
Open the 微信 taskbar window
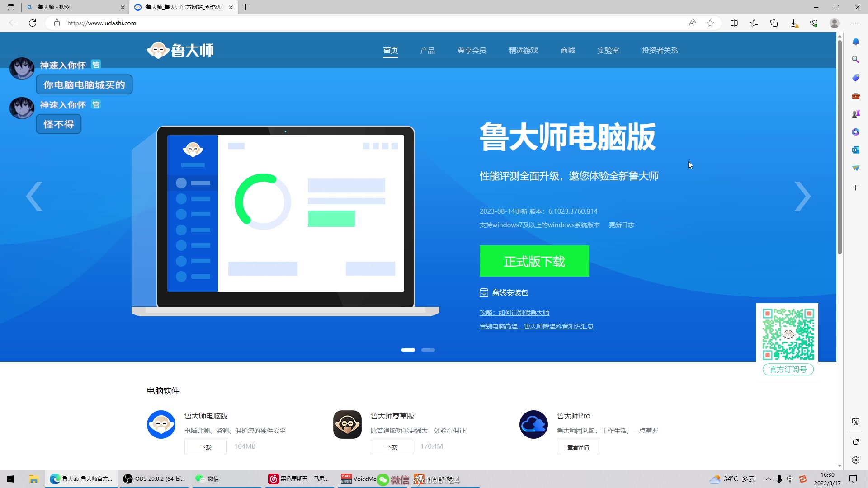tap(227, 479)
